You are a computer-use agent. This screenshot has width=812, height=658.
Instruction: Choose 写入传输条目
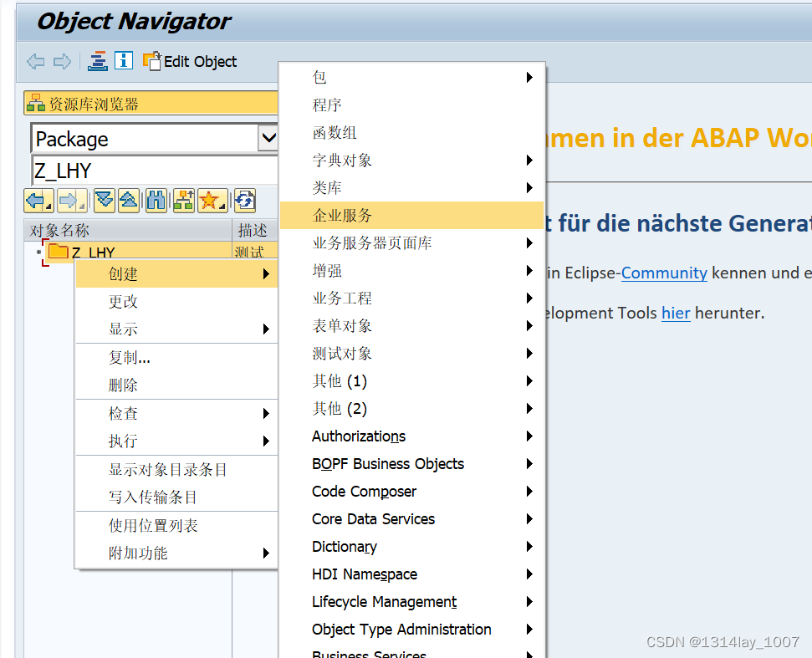pos(176,497)
